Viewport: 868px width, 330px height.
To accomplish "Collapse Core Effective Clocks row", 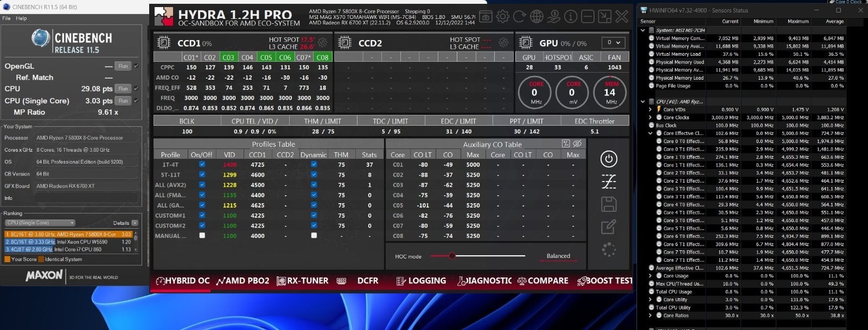I will click(651, 133).
